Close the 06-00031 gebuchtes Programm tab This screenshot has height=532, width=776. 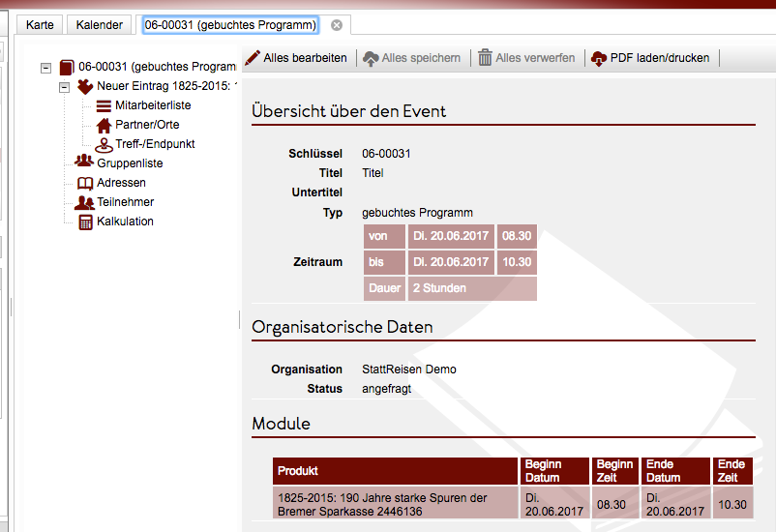point(336,24)
